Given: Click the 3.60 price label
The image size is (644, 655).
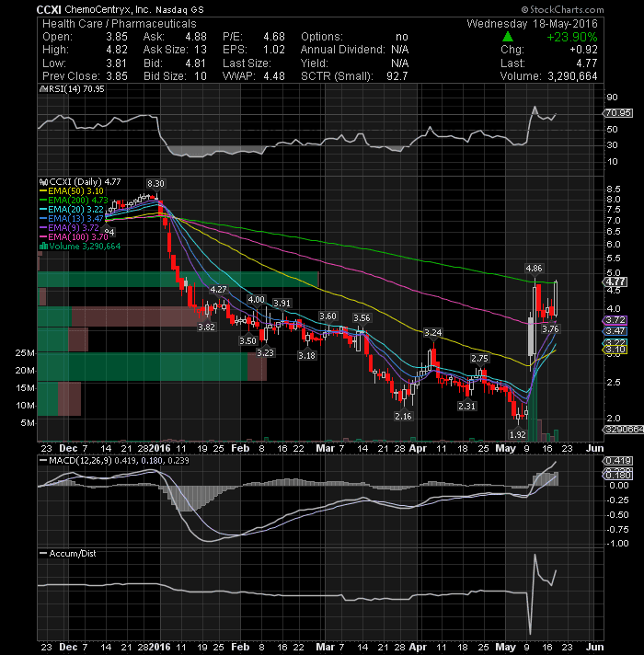Looking at the screenshot, I should point(328,316).
